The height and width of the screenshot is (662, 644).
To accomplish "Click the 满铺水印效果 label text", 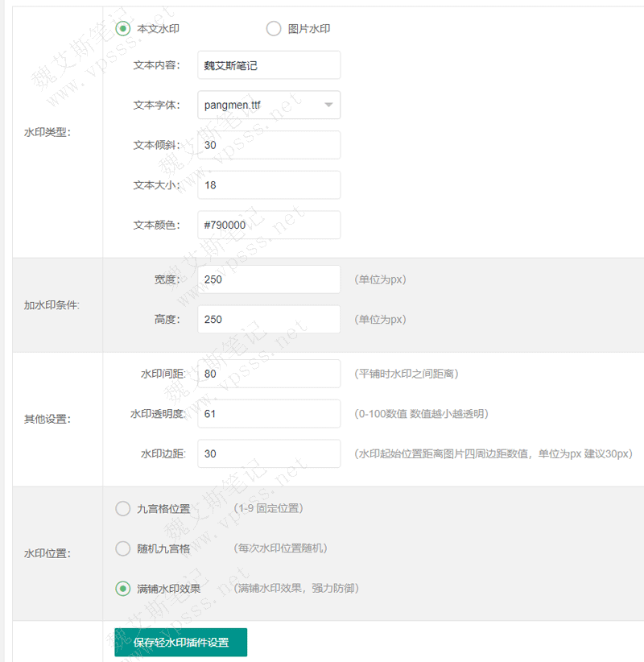I will (168, 589).
